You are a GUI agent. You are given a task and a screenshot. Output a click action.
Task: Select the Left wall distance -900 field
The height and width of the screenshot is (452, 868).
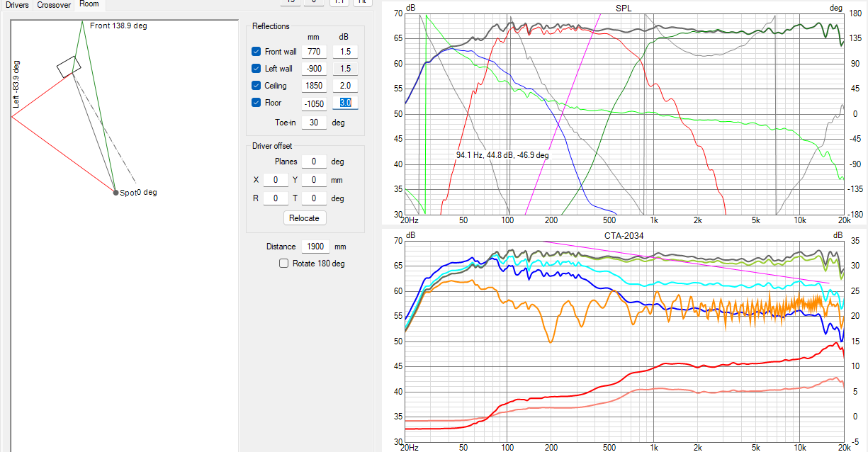[x=314, y=69]
